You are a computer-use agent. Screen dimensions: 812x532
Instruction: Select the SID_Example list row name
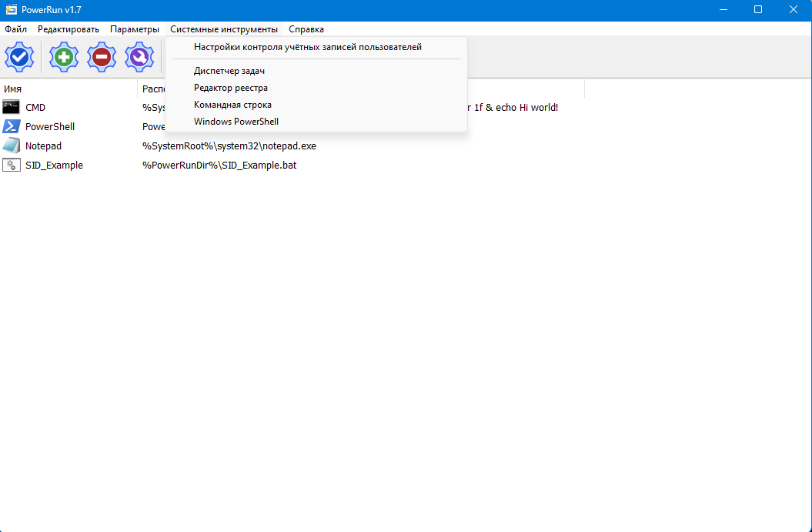click(x=54, y=166)
